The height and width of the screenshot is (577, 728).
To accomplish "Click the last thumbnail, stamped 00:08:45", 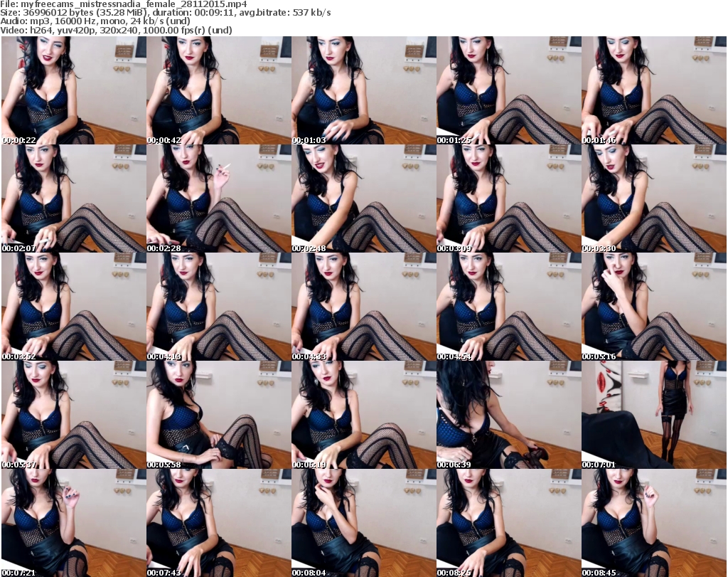I will coord(654,523).
